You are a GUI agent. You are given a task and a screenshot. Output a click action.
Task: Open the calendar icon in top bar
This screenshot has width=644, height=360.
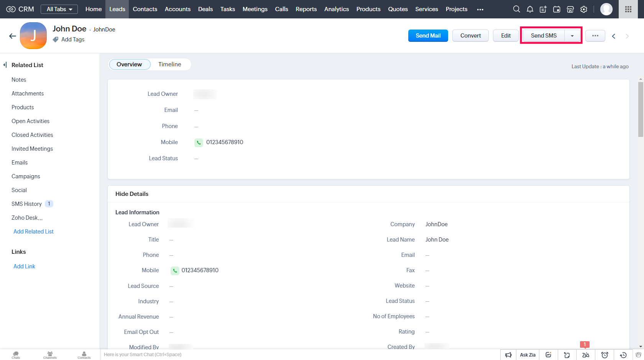557,9
